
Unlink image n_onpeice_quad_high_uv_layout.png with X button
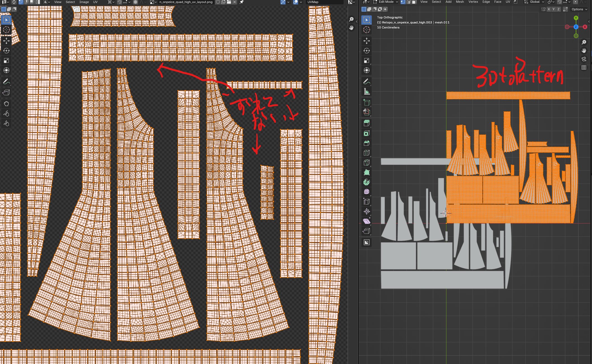point(235,2)
